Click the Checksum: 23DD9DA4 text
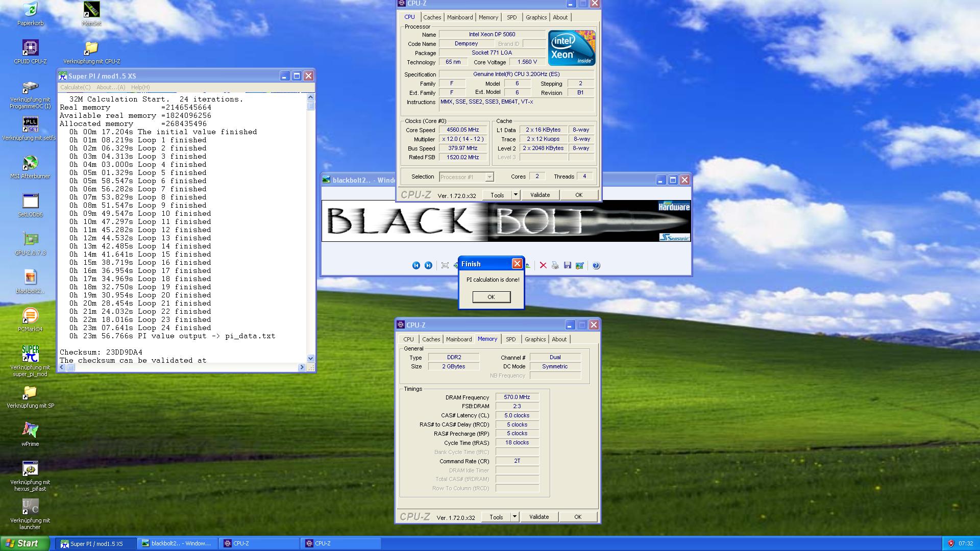 pyautogui.click(x=101, y=353)
